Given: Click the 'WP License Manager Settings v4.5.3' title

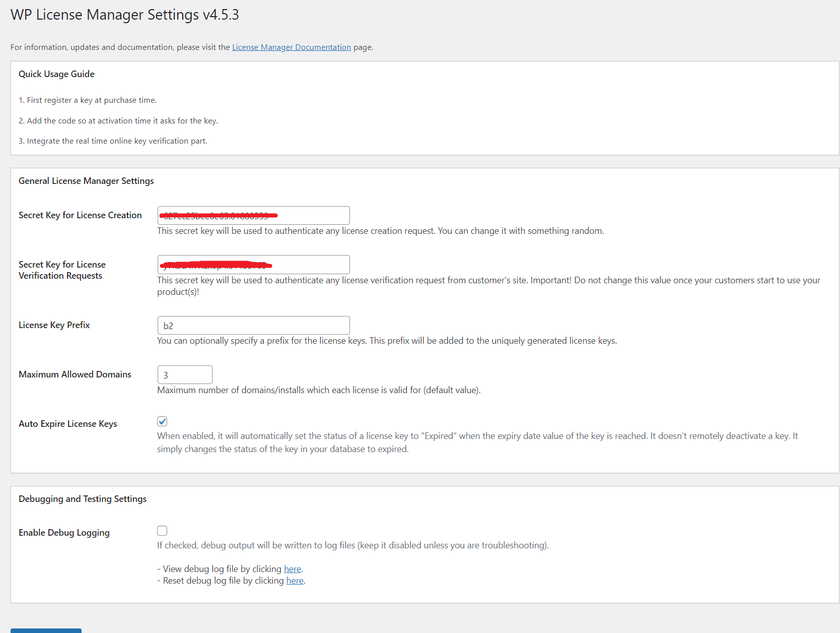Looking at the screenshot, I should [x=125, y=15].
